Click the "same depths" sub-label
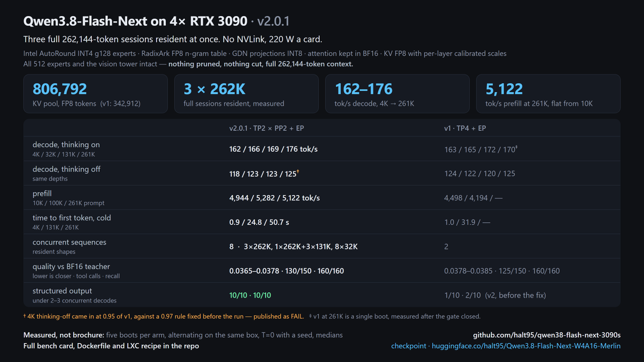 pyautogui.click(x=49, y=179)
